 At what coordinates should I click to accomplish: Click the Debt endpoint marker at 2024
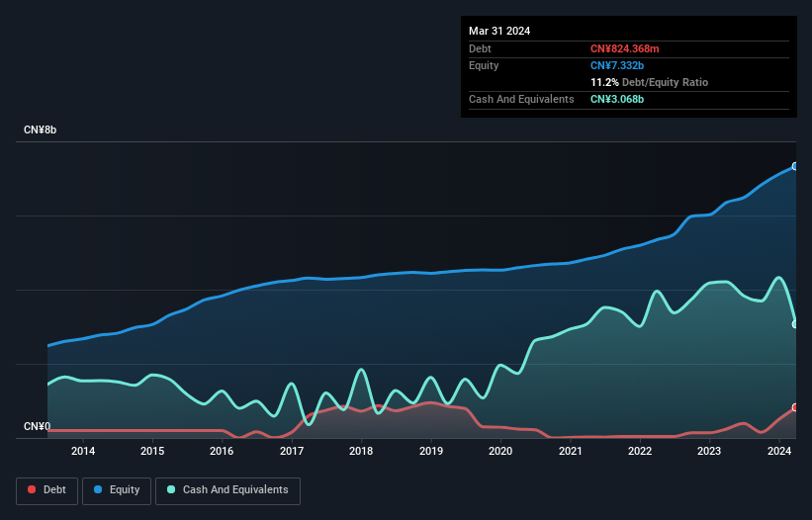[x=795, y=407]
